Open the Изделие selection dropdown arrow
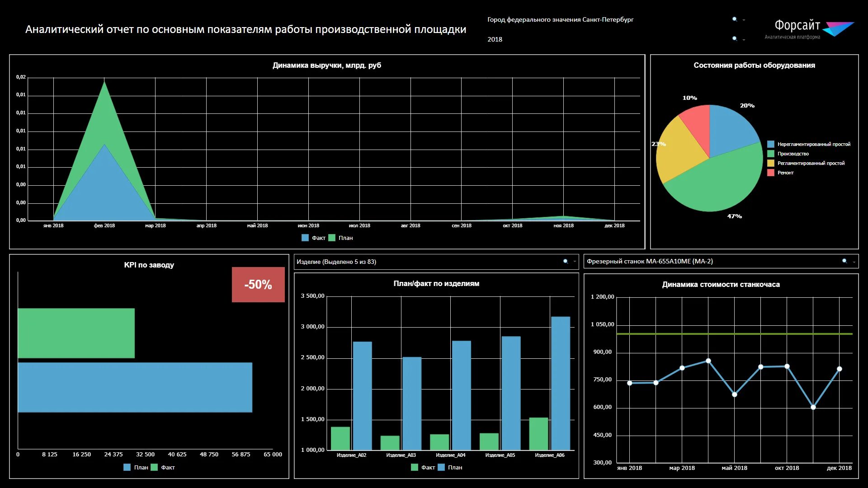This screenshot has width=868, height=488. [x=575, y=262]
